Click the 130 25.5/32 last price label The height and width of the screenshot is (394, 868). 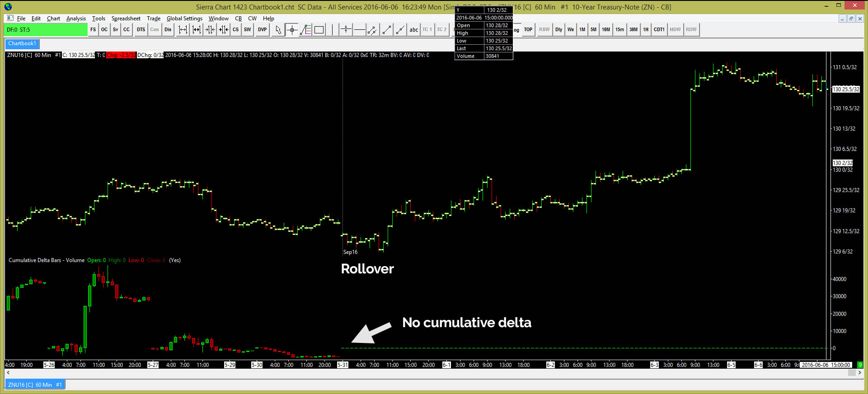point(846,89)
